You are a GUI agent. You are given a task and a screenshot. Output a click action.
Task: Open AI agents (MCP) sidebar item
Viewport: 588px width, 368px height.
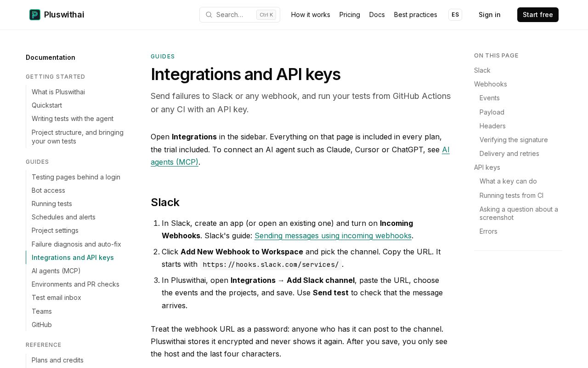point(56,271)
